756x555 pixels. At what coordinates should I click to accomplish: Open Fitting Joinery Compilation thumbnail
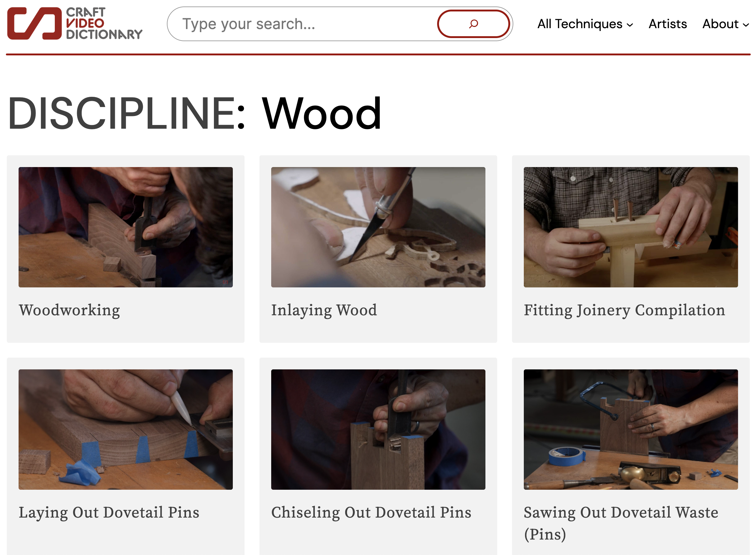pos(630,227)
